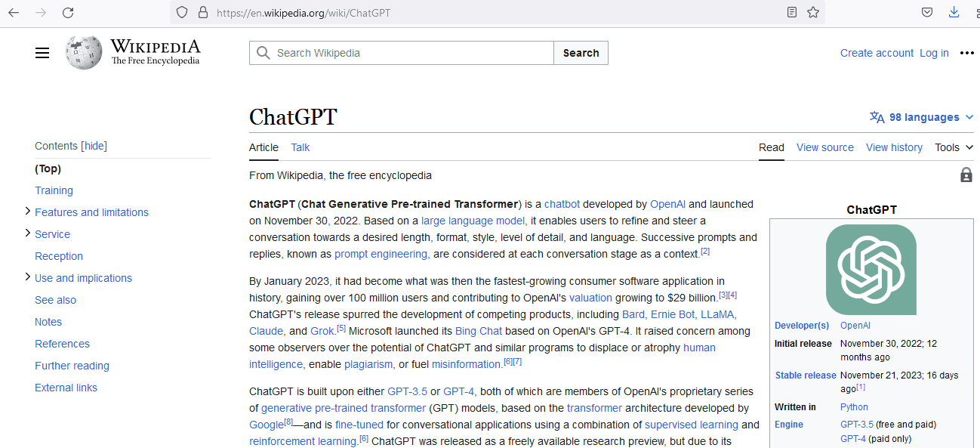
Task: Open the Tools dropdown menu
Action: coord(954,147)
